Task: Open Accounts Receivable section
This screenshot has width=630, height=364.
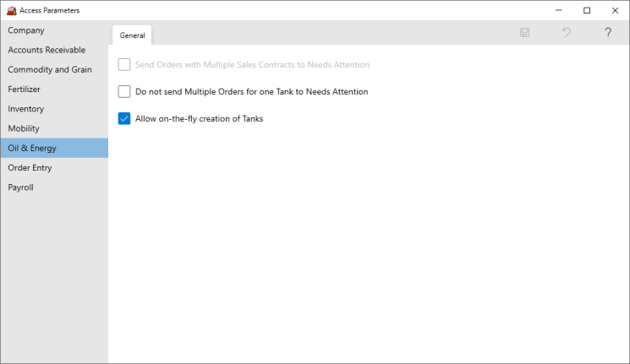Action: pos(47,50)
